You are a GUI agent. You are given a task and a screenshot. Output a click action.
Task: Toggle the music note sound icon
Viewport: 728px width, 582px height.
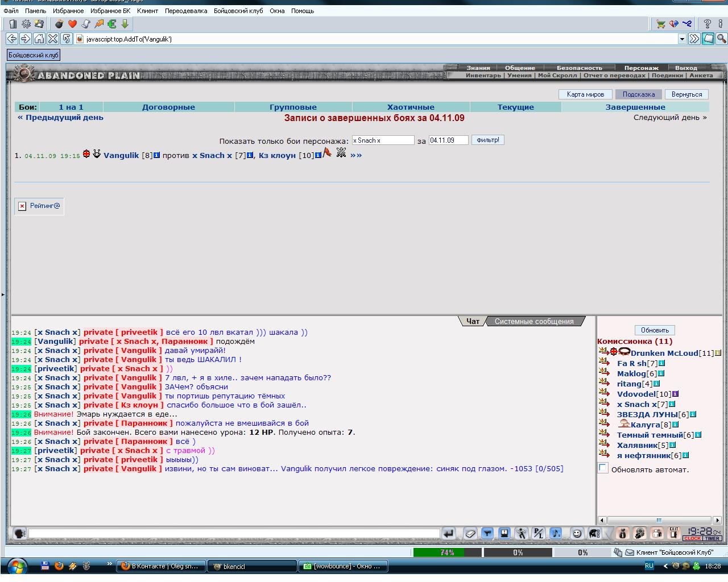tap(556, 533)
